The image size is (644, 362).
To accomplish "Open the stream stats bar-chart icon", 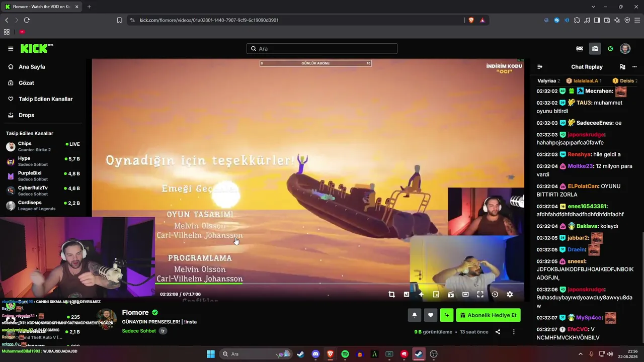I will [407, 295].
